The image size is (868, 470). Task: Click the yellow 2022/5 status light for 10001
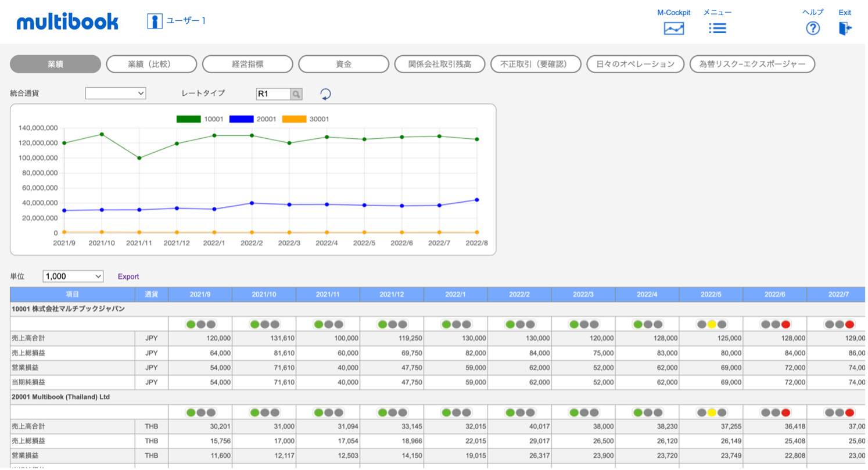click(711, 324)
